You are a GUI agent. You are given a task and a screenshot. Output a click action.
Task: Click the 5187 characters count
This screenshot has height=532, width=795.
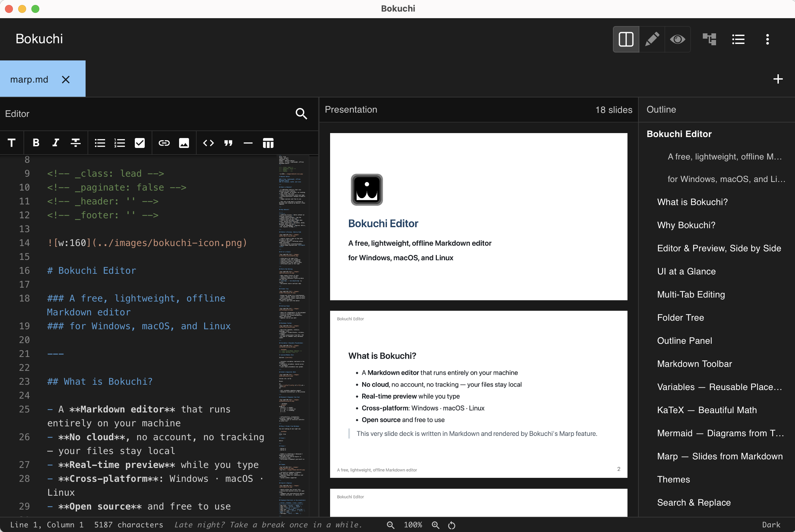pyautogui.click(x=129, y=525)
